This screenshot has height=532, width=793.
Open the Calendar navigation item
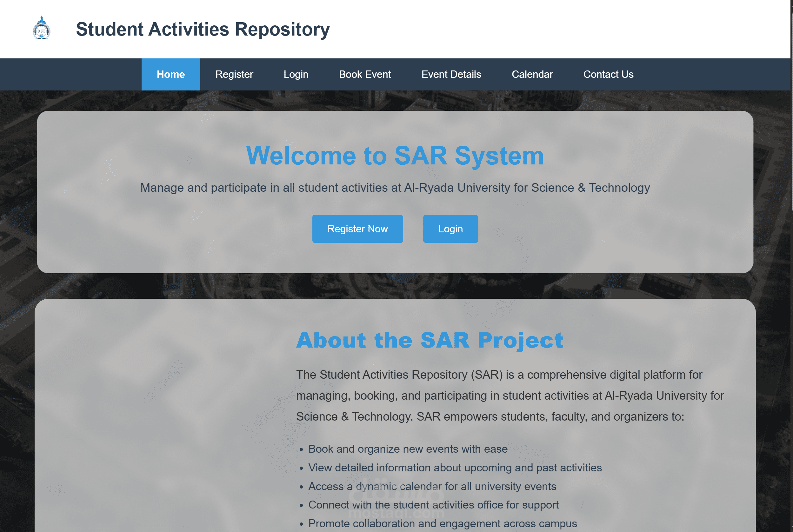click(532, 74)
